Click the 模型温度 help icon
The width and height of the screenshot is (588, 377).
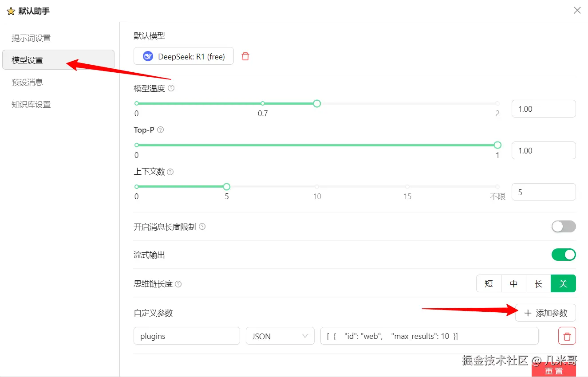click(x=170, y=88)
